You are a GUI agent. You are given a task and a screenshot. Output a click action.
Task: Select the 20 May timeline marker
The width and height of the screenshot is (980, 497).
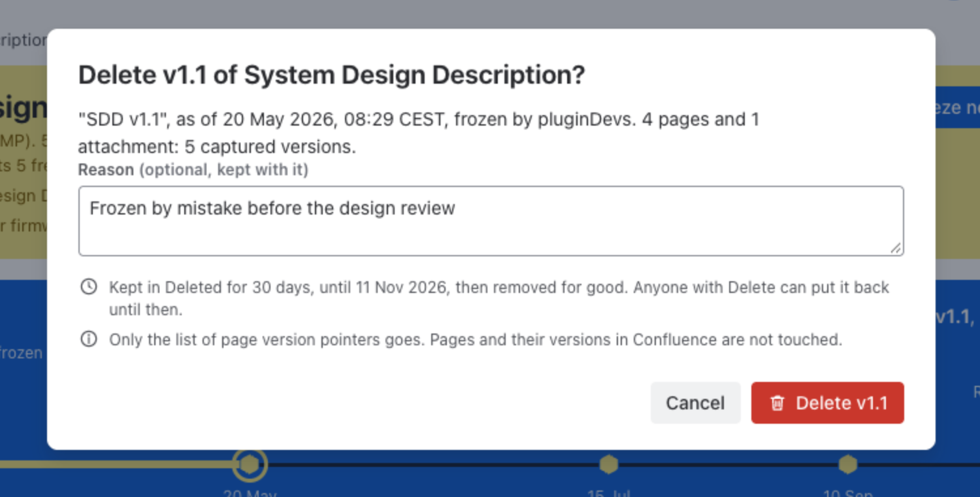249,464
